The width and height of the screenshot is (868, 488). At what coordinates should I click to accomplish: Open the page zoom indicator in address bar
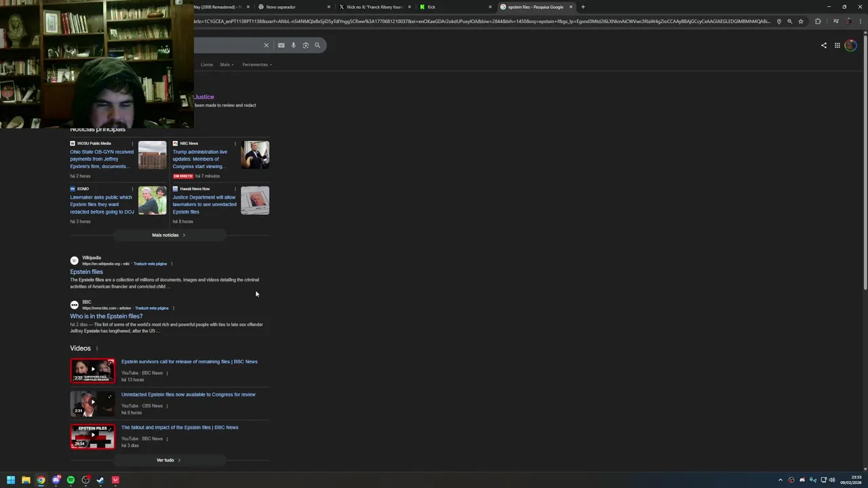point(789,21)
